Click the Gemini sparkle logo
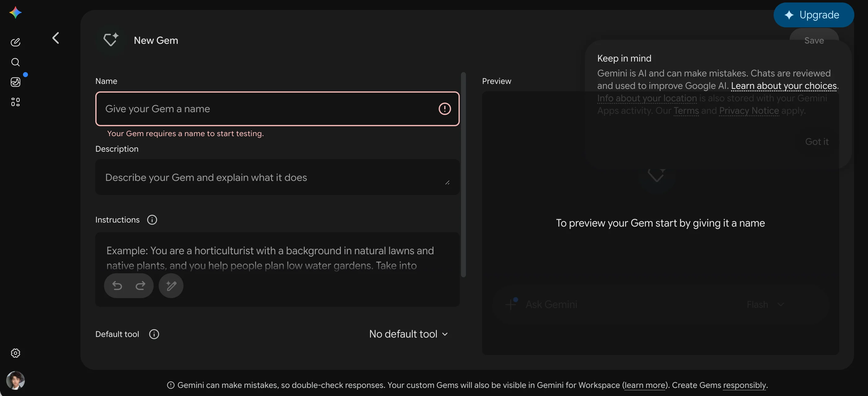The width and height of the screenshot is (868, 396). click(16, 13)
